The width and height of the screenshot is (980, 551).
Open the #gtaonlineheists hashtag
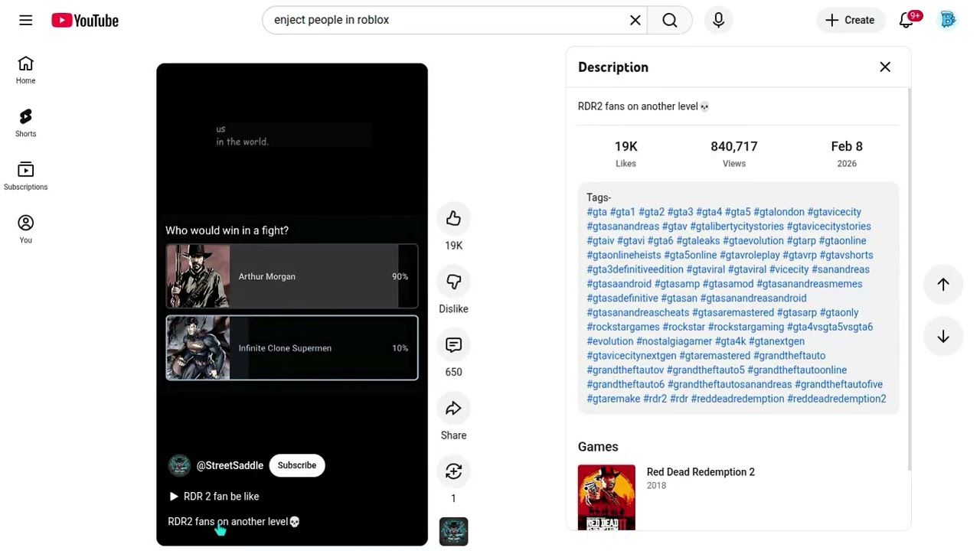[623, 256]
